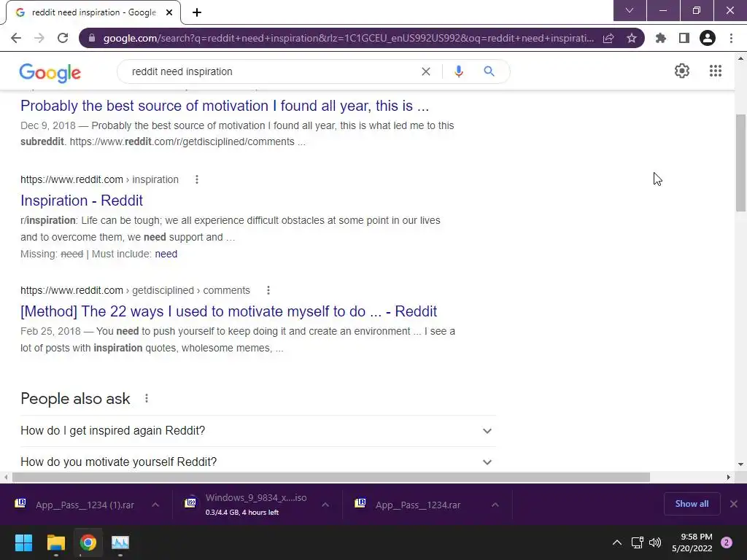
Task: Click the Google logo
Action: point(50,72)
